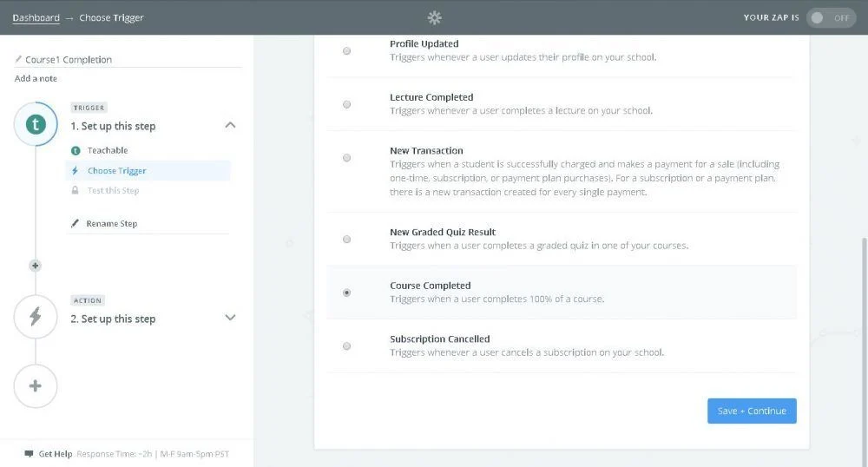Click Add a note field
Screen dimensions: 868x467
[x=36, y=79]
